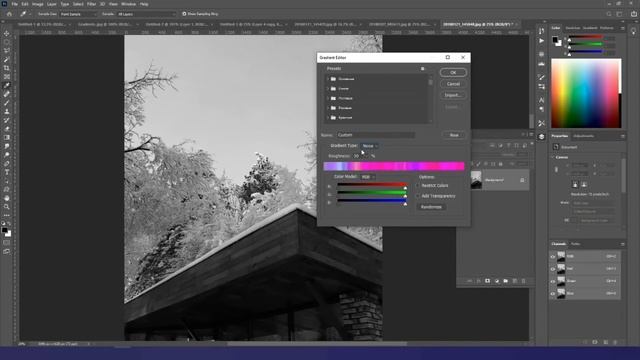
Task: Open the Character panel 'A' icon
Action: point(541,100)
